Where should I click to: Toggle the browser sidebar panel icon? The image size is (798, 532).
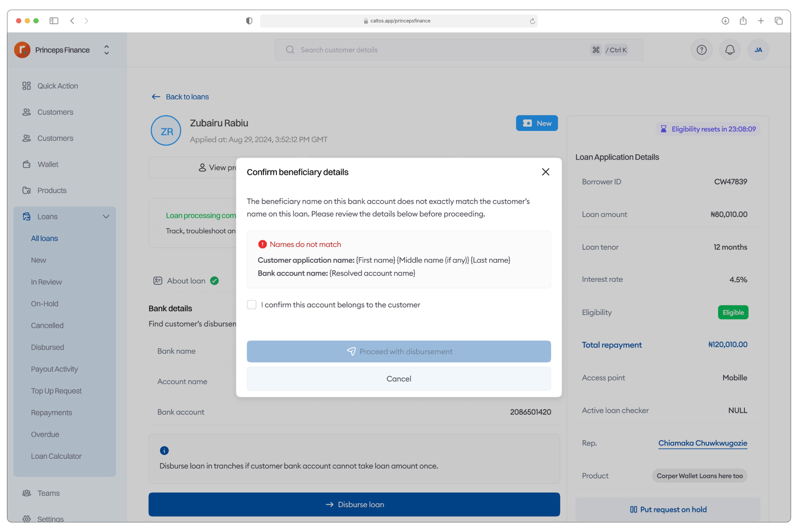click(54, 21)
